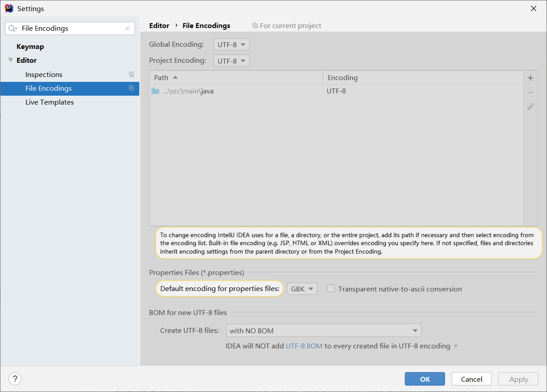
Task: Click the Add path plus icon
Action: (x=531, y=77)
